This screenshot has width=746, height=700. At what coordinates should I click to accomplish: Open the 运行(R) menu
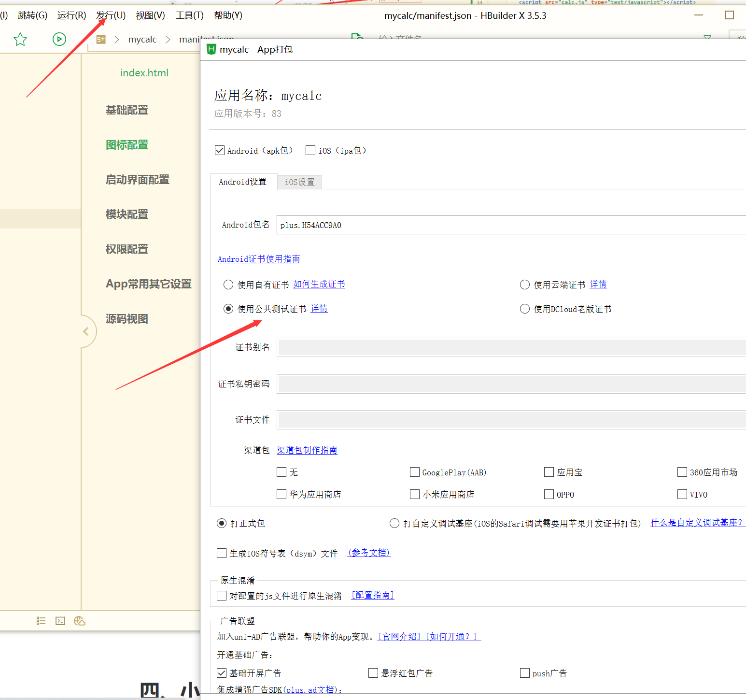click(x=71, y=15)
